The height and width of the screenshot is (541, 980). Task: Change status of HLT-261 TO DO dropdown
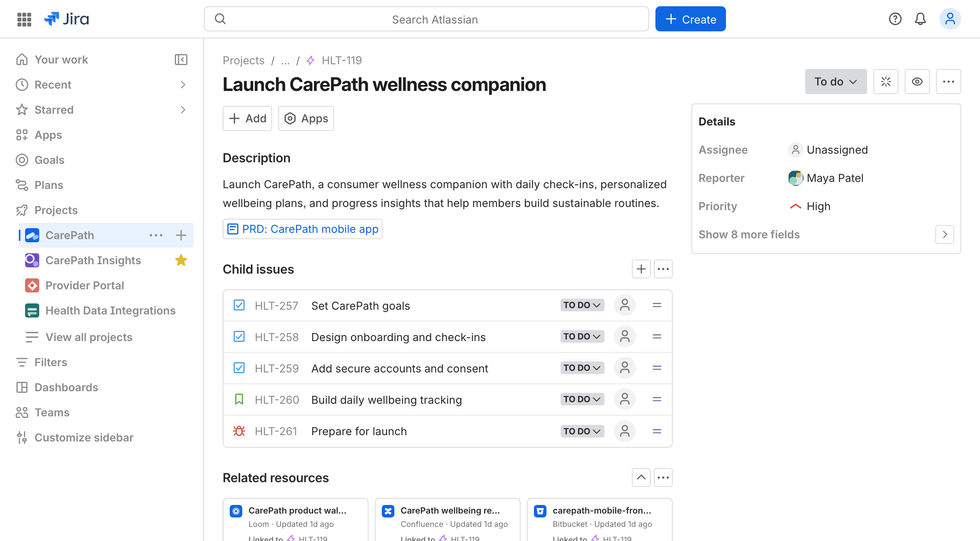pos(582,431)
